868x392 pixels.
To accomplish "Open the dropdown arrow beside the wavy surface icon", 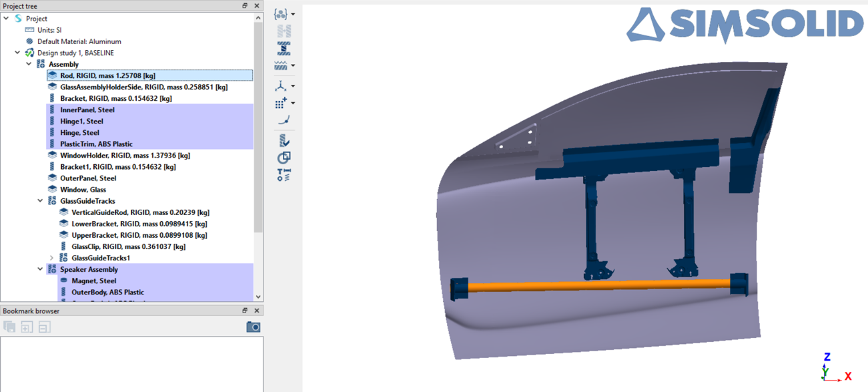I will 293,66.
